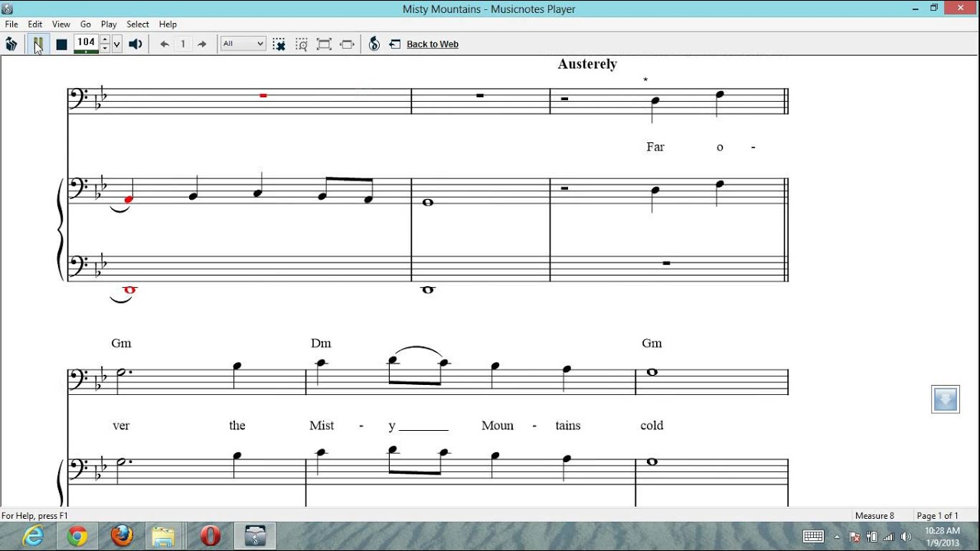The image size is (980, 551).
Task: Open the Go menu
Action: pos(86,24)
